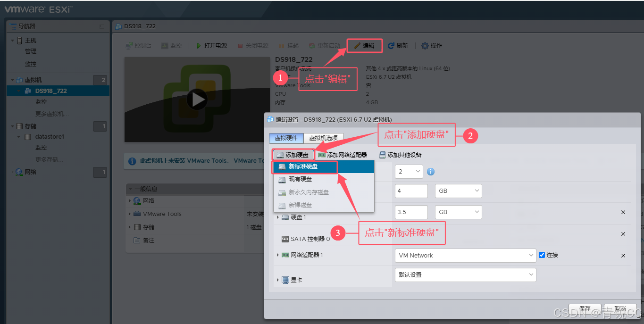Switch to the VM Options tab
Image resolution: width=644 pixels, height=324 pixels.
coord(323,138)
